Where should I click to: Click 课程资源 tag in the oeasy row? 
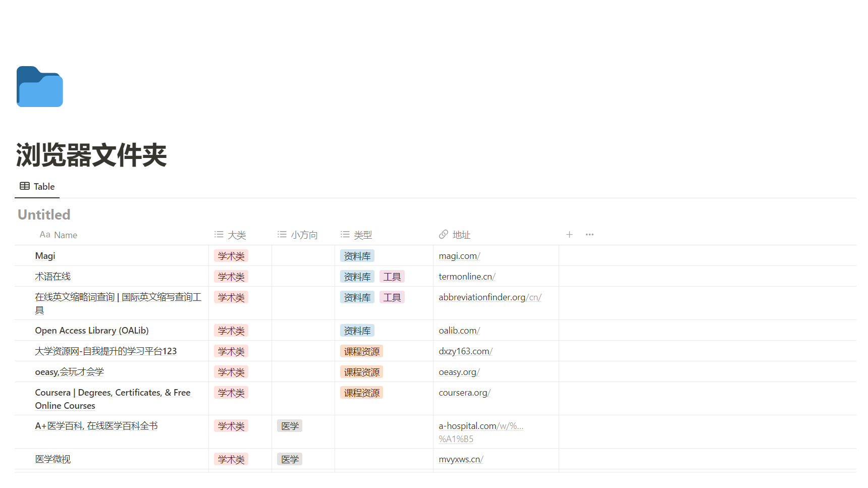pos(361,372)
